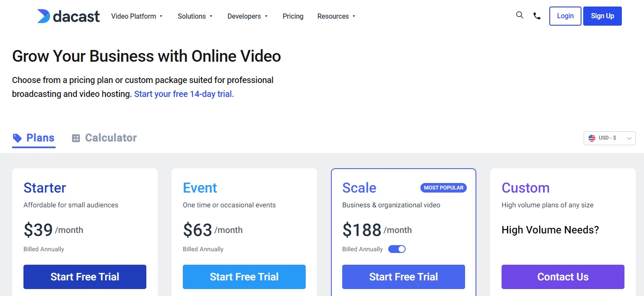Viewport: 644px width, 296px height.
Task: Click the dacast logo
Action: 68,16
